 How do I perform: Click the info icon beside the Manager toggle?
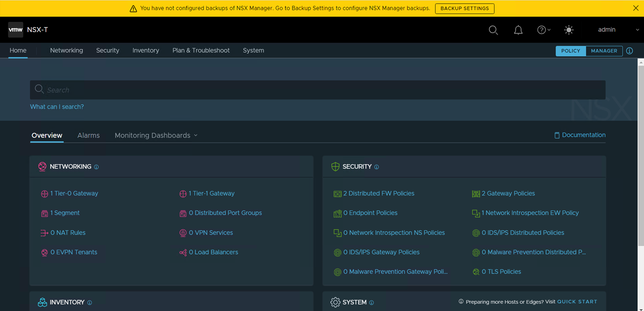pos(629,51)
